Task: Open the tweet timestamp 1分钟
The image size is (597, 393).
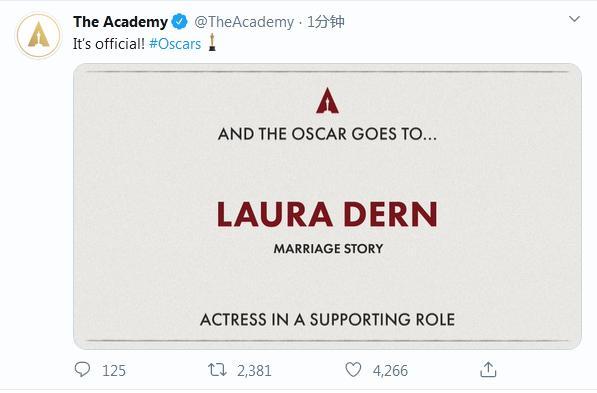Action: click(326, 22)
